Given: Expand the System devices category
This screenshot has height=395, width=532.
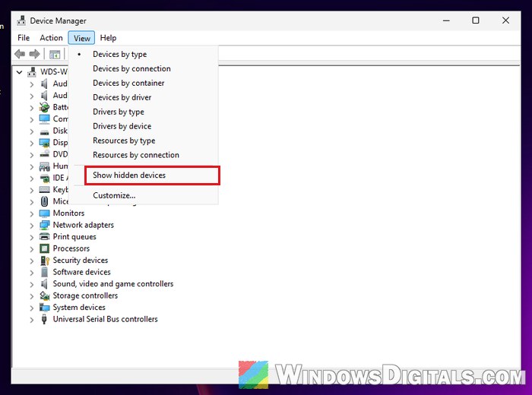Looking at the screenshot, I should click(32, 308).
